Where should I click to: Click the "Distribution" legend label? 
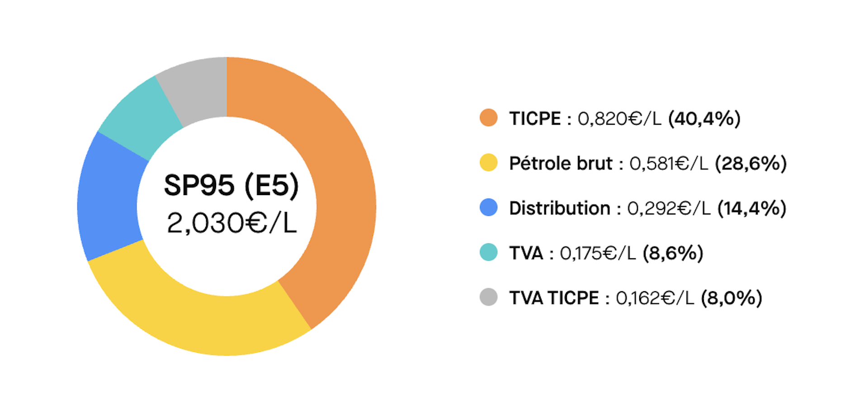[x=560, y=208]
